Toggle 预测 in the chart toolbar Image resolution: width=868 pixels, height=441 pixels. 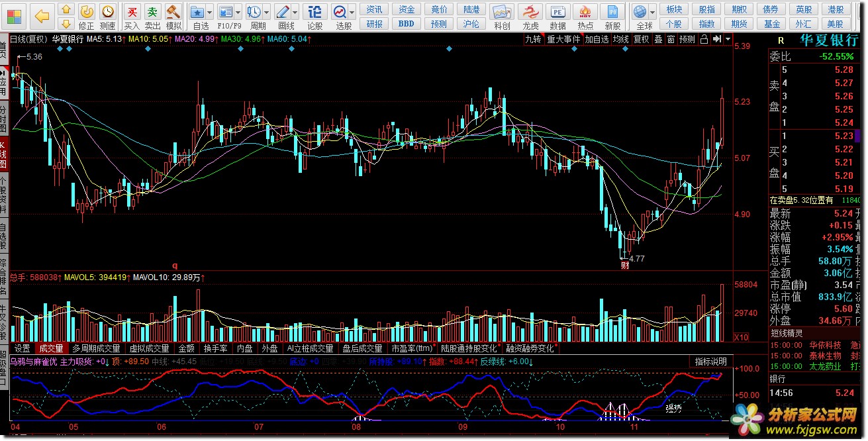(687, 39)
